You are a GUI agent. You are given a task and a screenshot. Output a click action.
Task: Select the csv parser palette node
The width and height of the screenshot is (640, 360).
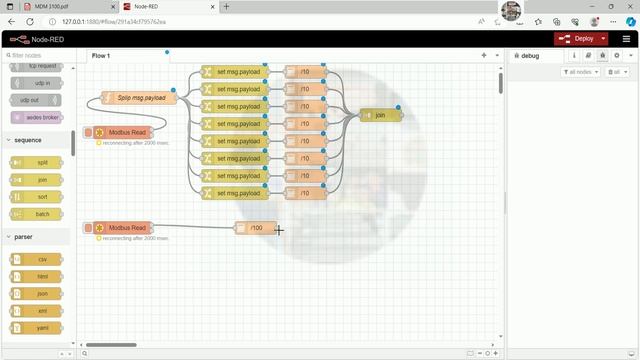[x=36, y=260]
